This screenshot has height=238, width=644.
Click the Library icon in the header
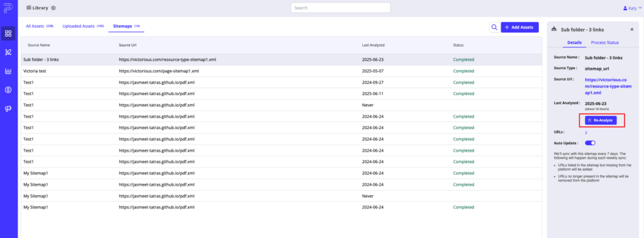click(x=29, y=8)
